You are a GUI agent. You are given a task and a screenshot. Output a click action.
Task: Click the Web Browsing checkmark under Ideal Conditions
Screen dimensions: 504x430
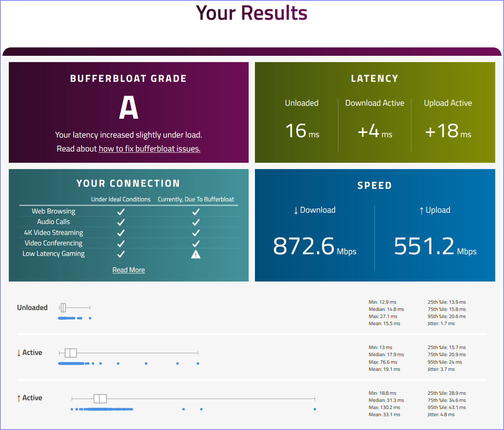121,212
